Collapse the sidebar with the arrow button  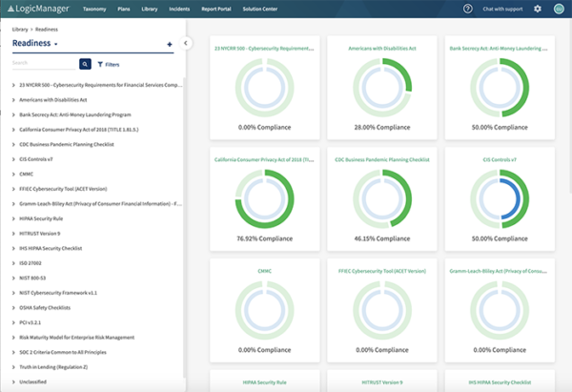[x=186, y=43]
